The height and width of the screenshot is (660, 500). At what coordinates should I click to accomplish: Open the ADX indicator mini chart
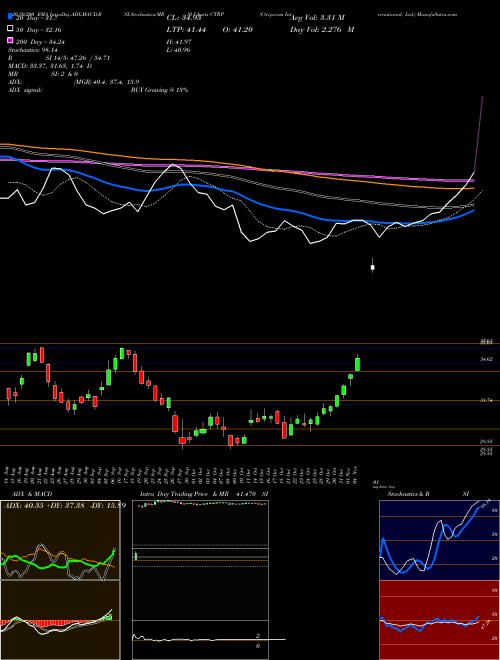click(60, 540)
